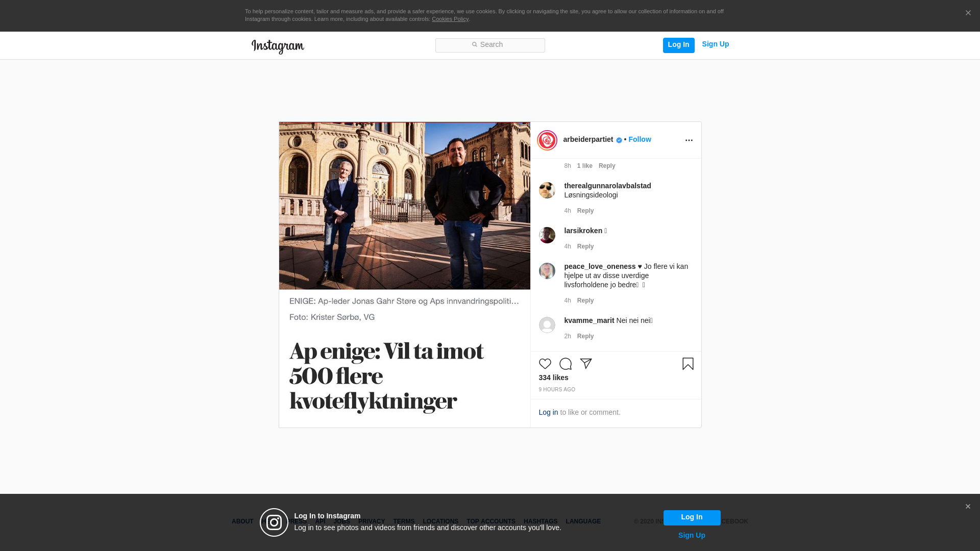Click into the Search field
The width and height of the screenshot is (980, 551).
(490, 45)
